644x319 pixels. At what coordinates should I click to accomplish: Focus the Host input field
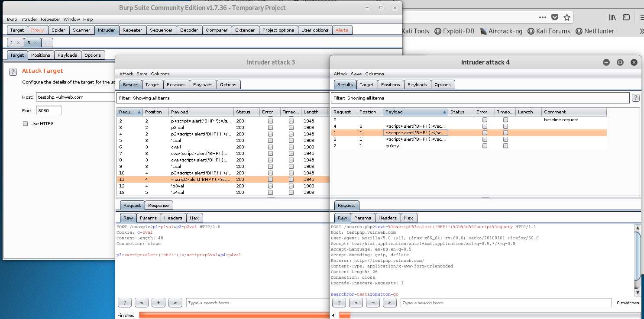tap(76, 97)
